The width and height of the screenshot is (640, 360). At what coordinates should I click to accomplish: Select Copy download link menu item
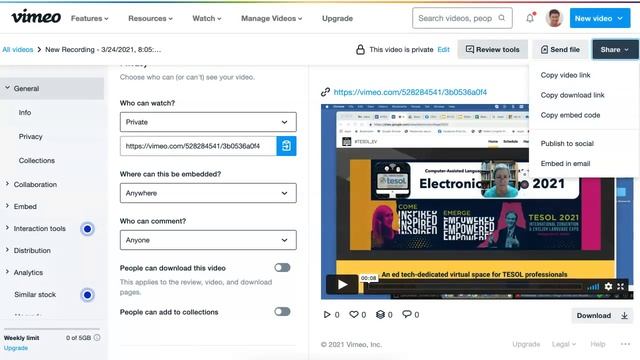pos(572,95)
